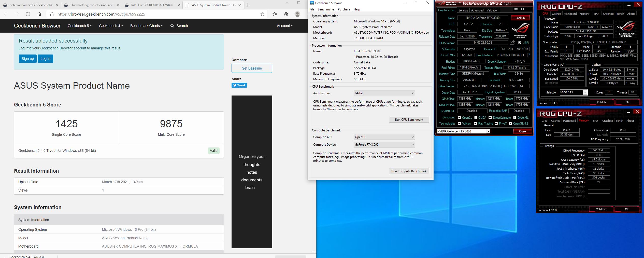Viewport: 644px width, 258px height.
Task: Toggle the OpenCL checkbox
Action: [x=459, y=118]
